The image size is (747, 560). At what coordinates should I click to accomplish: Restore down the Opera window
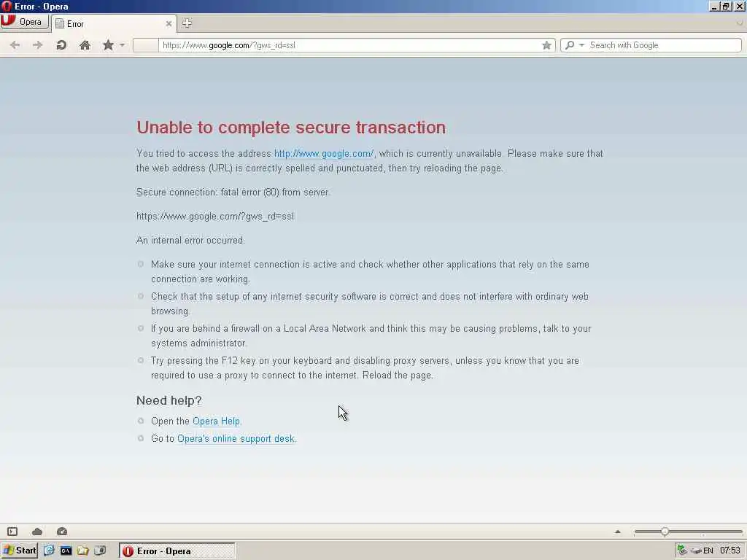[x=726, y=7]
